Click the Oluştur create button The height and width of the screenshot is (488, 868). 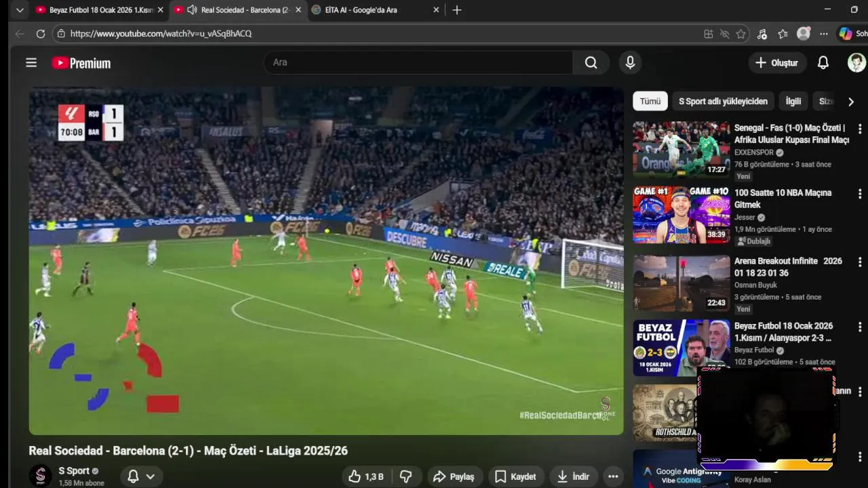777,62
